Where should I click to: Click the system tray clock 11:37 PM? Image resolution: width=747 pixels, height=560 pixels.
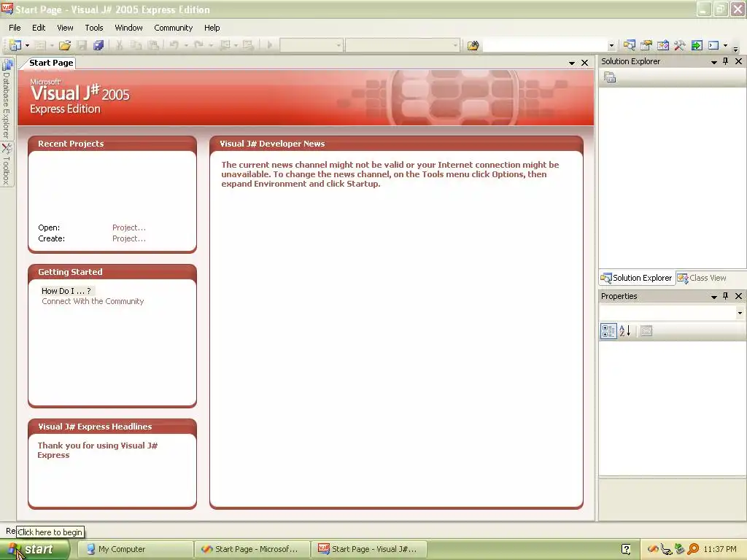[720, 550]
